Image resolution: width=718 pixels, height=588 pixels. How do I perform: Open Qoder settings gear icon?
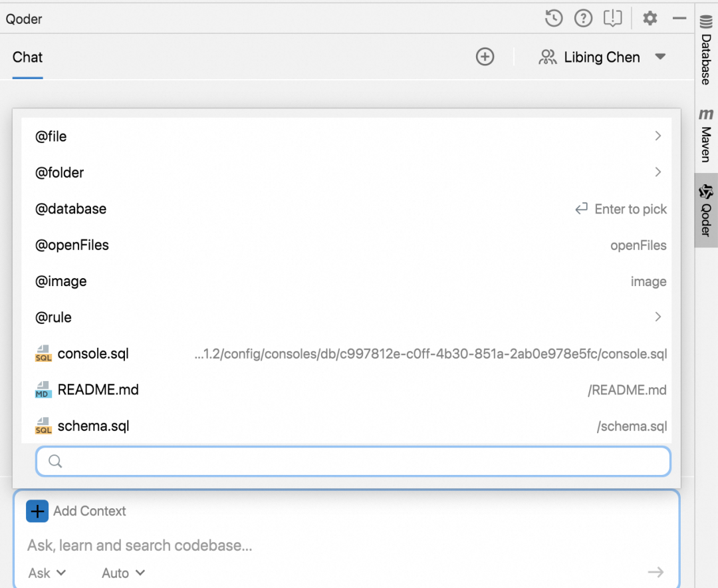point(650,19)
